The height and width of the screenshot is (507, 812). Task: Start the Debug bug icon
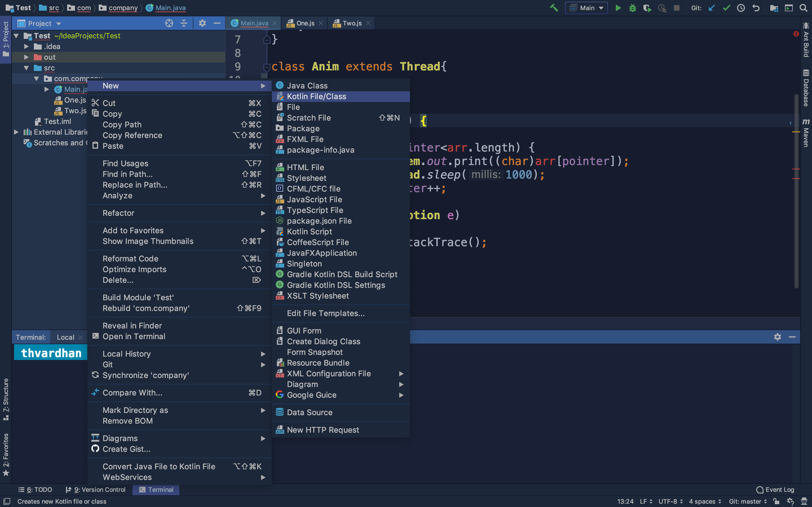(632, 8)
